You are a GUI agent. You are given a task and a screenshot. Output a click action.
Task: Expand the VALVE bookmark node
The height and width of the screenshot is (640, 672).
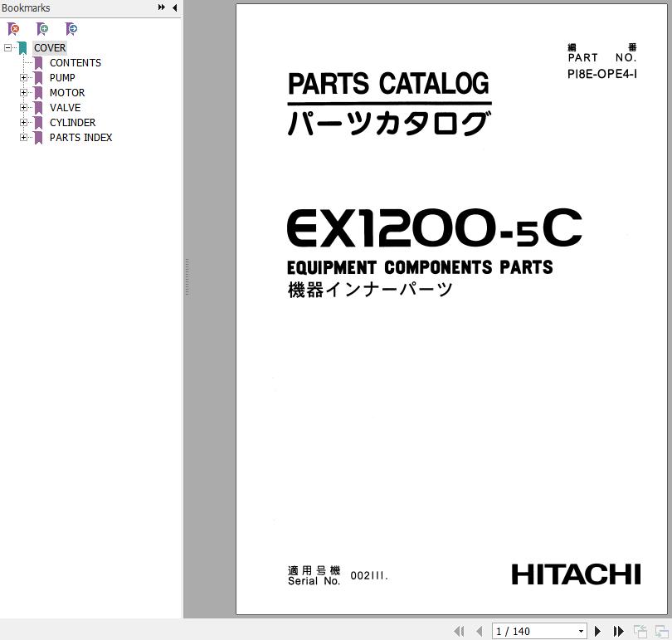(x=23, y=108)
